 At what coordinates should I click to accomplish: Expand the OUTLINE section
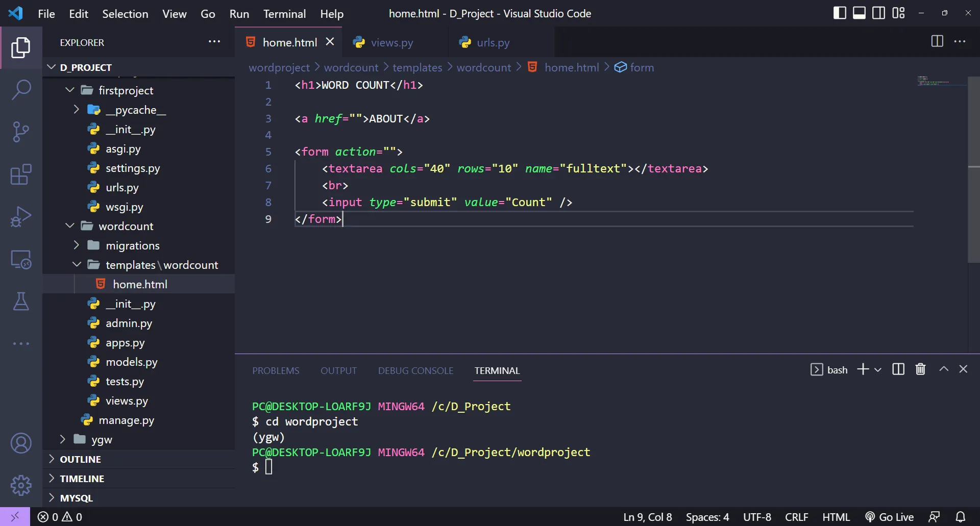tap(80, 459)
